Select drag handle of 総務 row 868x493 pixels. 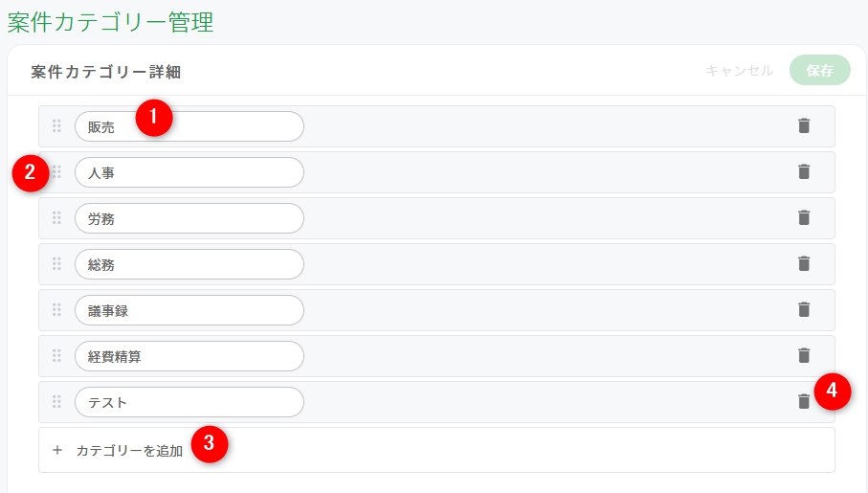coord(56,263)
